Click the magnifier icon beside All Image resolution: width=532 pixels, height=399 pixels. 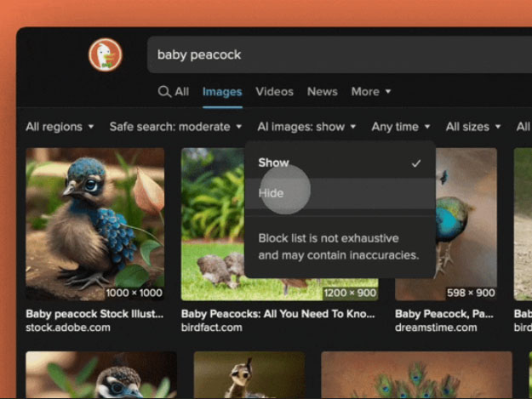[x=164, y=92]
